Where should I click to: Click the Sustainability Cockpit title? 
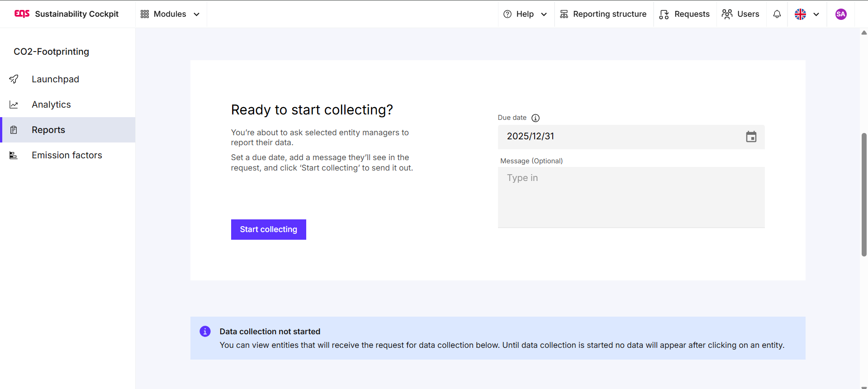[x=77, y=14]
